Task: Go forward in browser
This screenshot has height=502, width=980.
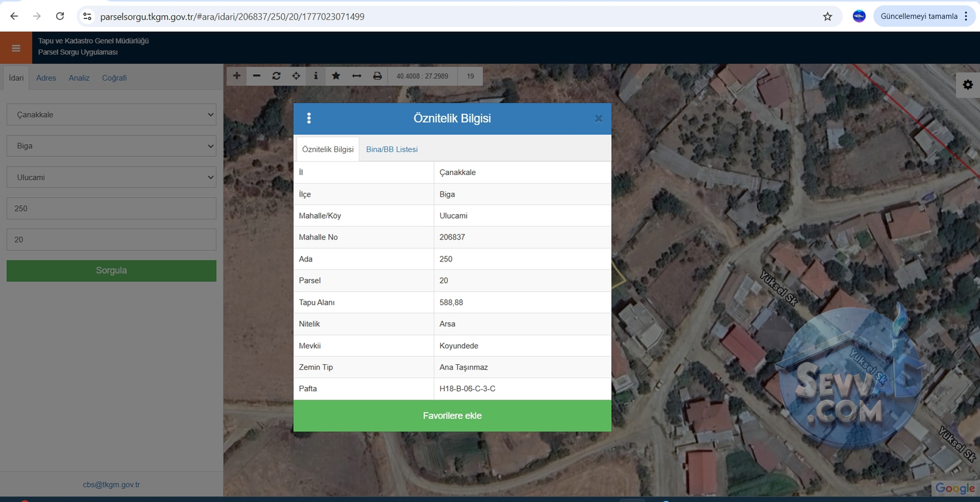Action: 37,17
